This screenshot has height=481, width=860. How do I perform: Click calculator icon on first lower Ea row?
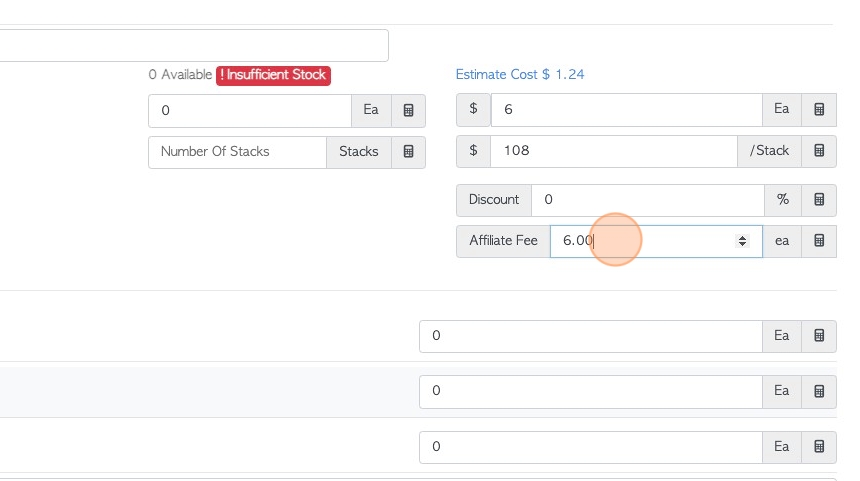coord(819,336)
